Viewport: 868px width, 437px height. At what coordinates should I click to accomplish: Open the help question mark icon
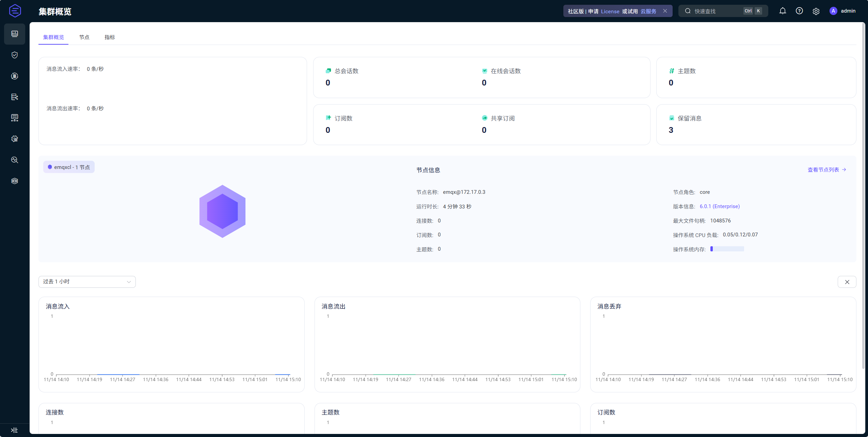[x=799, y=11]
